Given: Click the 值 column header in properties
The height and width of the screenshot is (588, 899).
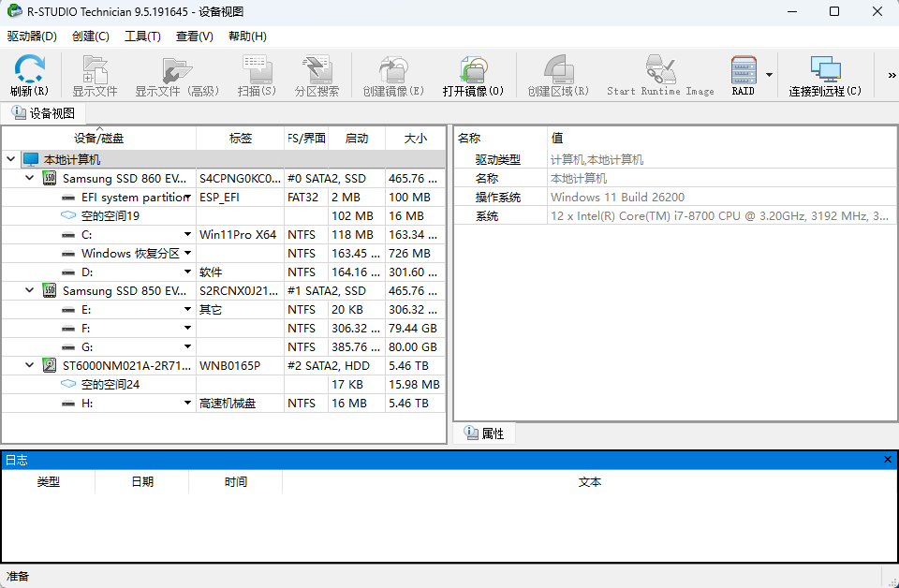Looking at the screenshot, I should coord(721,139).
